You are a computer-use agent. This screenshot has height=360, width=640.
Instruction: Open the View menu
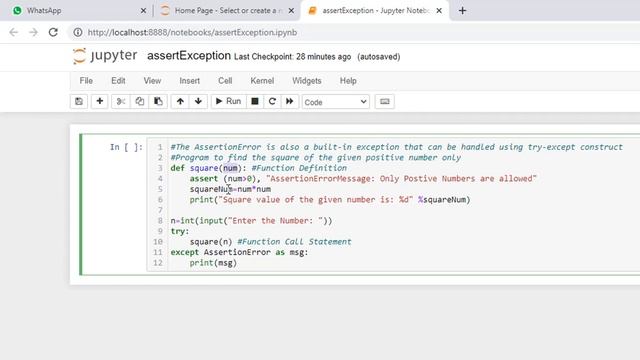tap(152, 81)
